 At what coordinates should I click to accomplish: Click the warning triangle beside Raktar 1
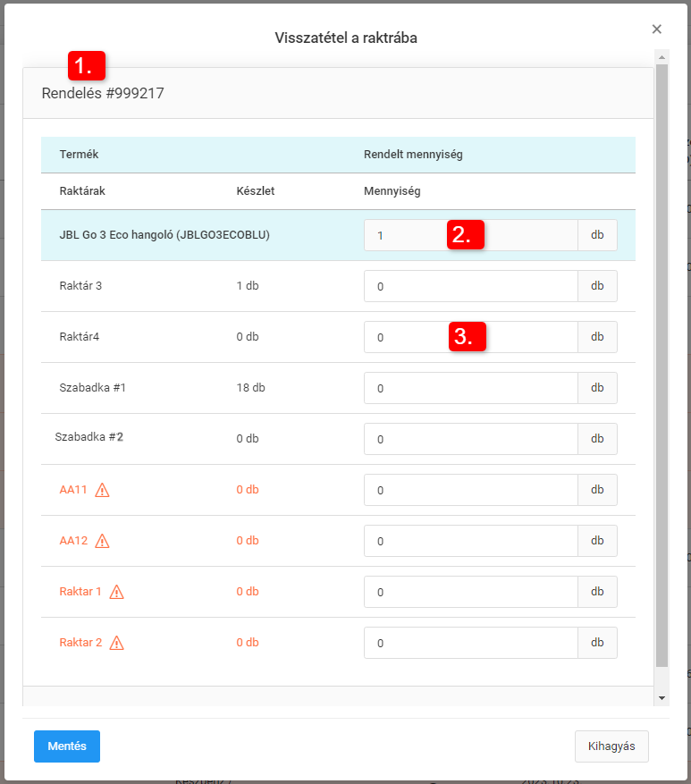116,592
